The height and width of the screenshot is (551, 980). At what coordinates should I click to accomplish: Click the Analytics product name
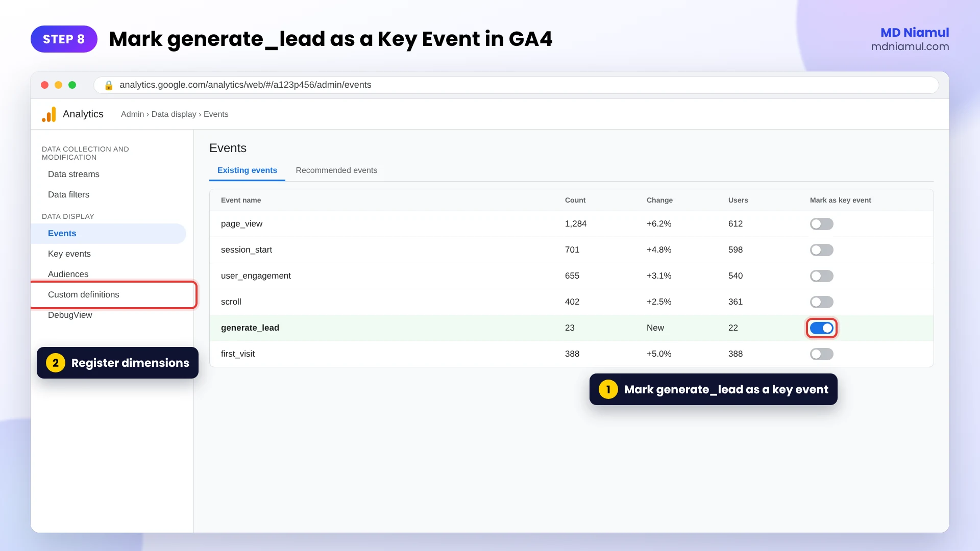point(83,114)
